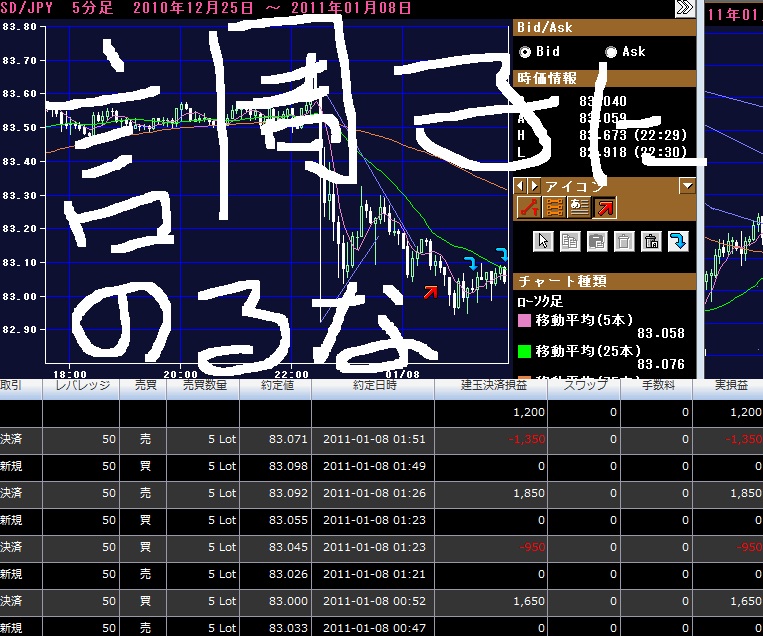This screenshot has height=636, width=763.
Task: Click the delete-all trash can icon
Action: click(651, 241)
